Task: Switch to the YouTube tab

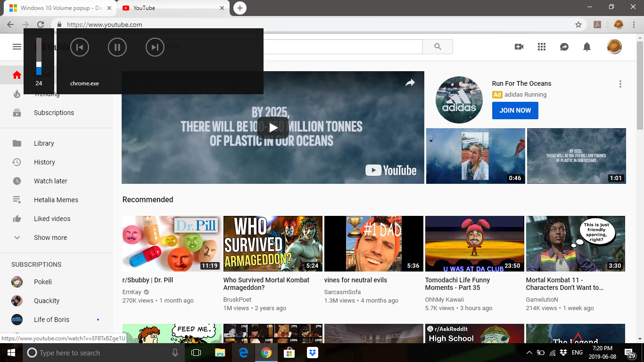Action: pos(173,8)
